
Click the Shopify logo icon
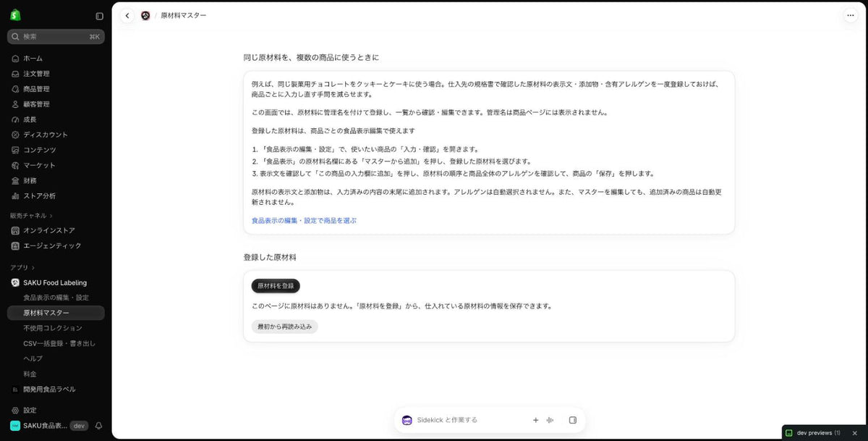pos(15,15)
